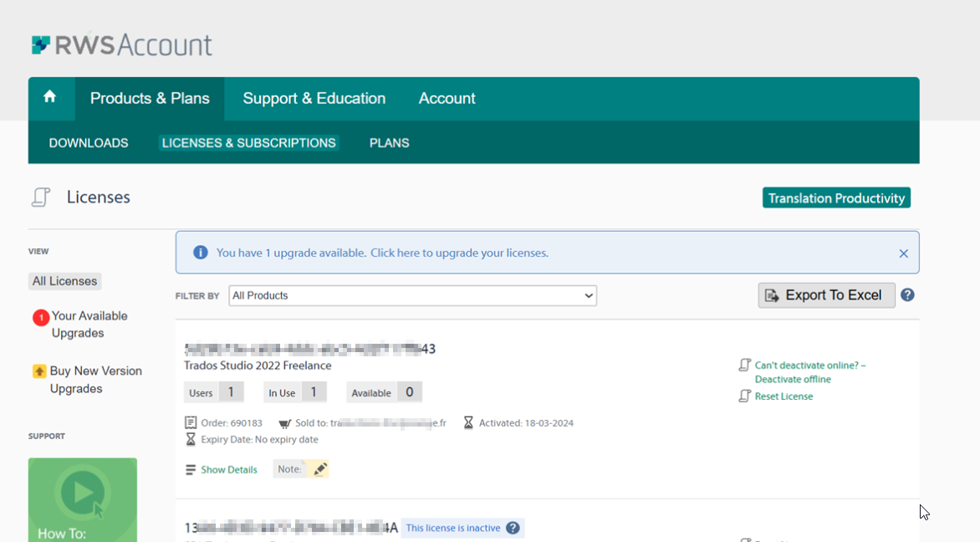Click Reset License link
Viewport: 980px width, 542px height.
(783, 396)
